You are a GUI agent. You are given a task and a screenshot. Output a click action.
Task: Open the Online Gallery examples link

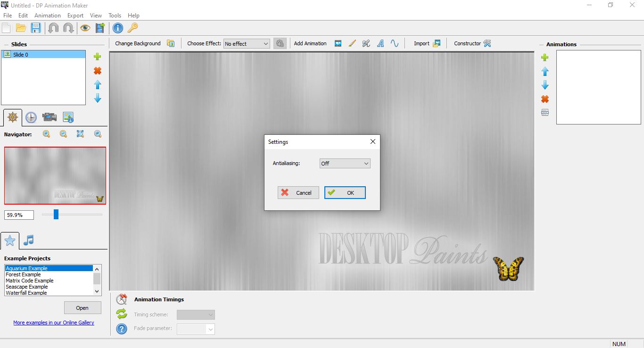54,323
